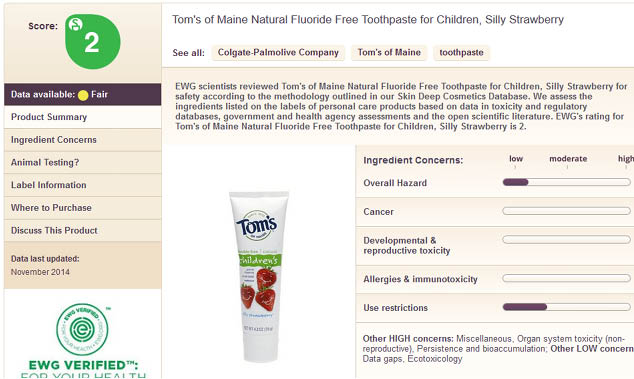Click the Overall Hazard bar
634x379 pixels.
click(566, 182)
